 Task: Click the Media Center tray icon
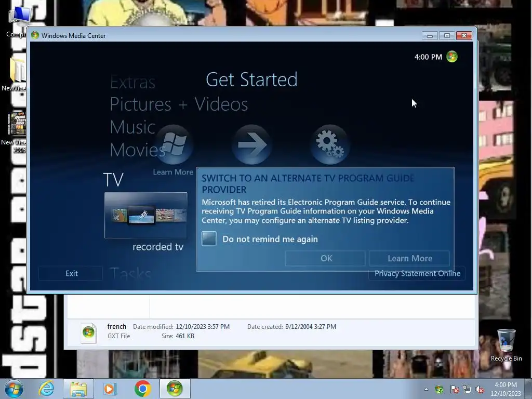click(439, 389)
